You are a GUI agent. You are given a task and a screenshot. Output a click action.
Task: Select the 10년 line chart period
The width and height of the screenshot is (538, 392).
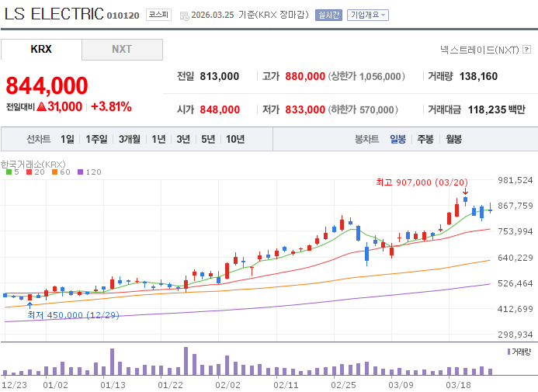point(235,139)
